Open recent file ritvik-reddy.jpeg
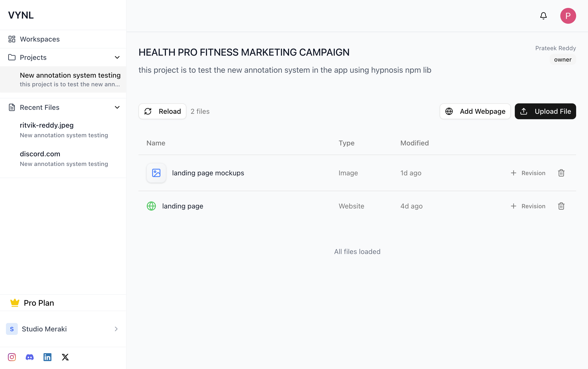The height and width of the screenshot is (369, 588). [x=47, y=125]
